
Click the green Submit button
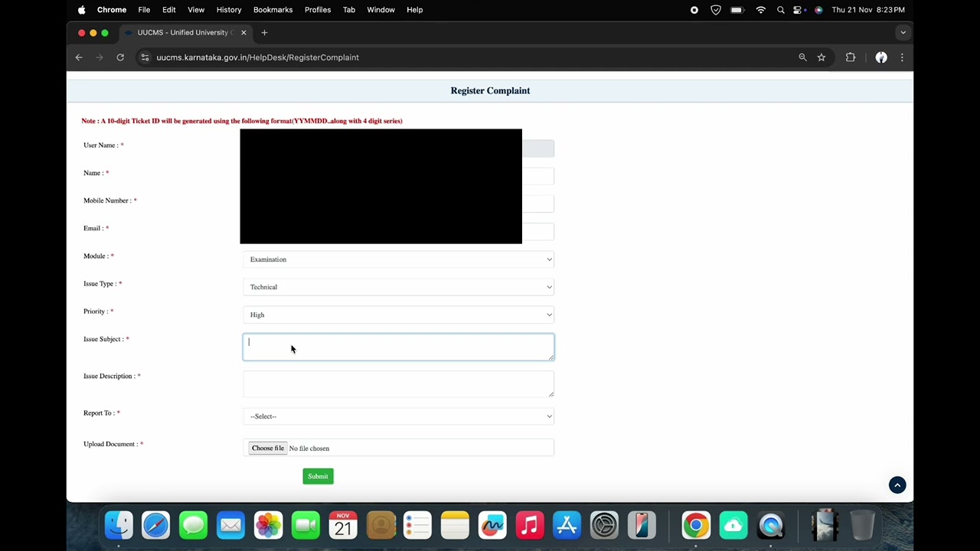tap(318, 477)
